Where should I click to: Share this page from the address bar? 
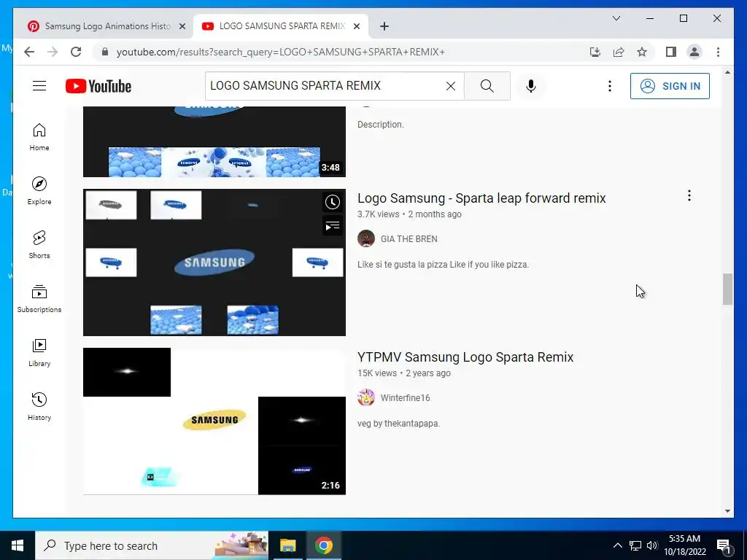coord(619,52)
